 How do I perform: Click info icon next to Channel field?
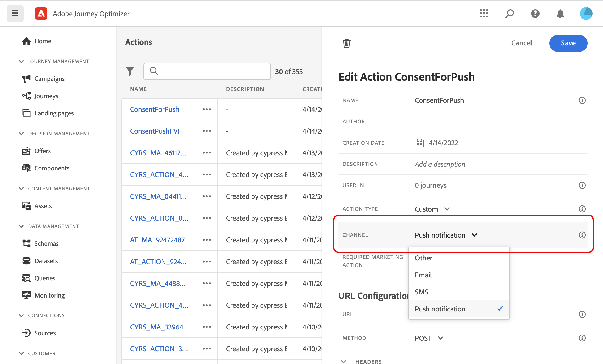point(582,235)
